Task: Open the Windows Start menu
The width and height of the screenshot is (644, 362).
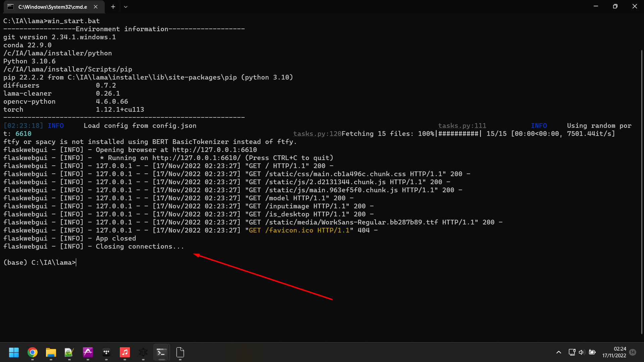Action: pos(14,353)
